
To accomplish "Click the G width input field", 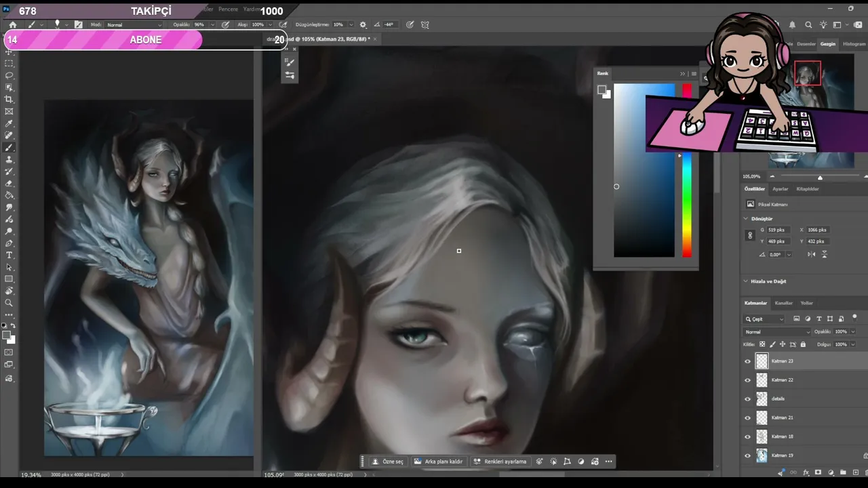I will (778, 230).
